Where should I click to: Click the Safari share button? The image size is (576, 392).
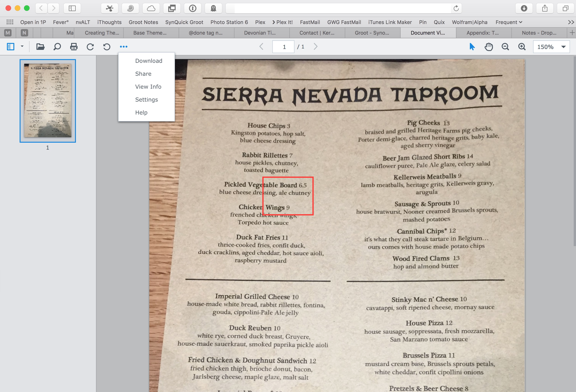click(x=545, y=8)
